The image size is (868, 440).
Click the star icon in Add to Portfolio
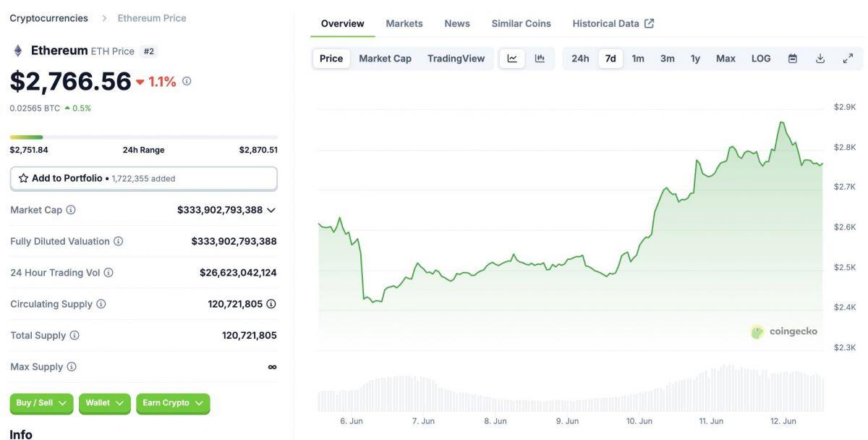pos(23,178)
